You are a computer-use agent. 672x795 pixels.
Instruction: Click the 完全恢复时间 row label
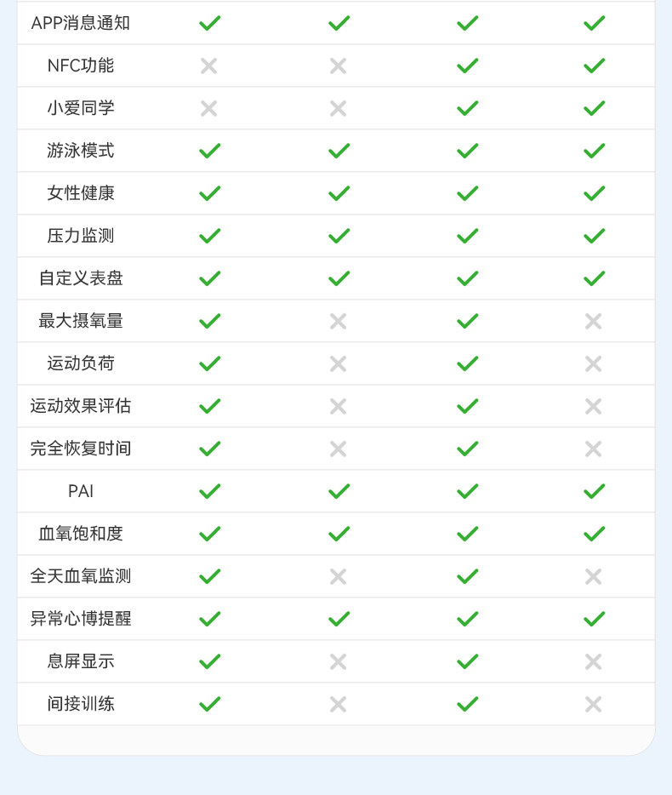coord(81,449)
